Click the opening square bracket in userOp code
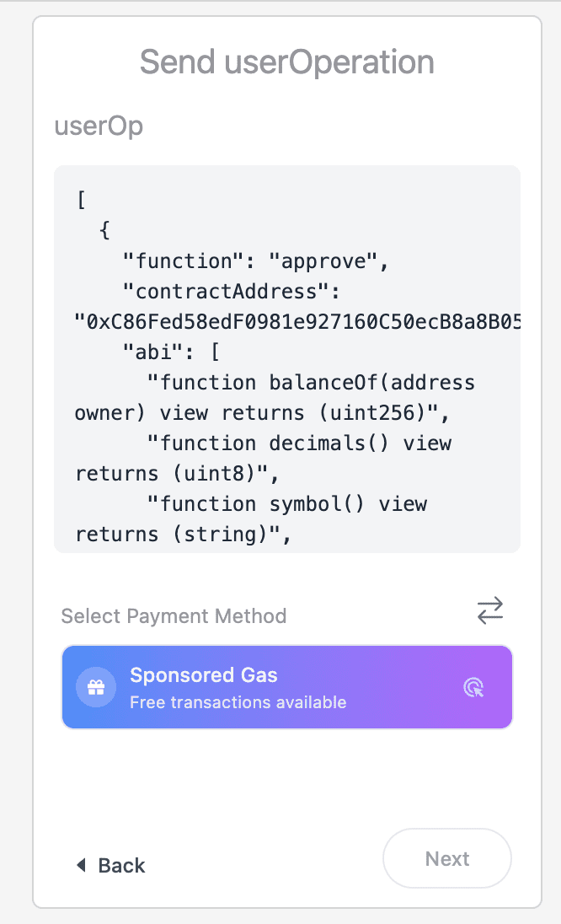The image size is (561, 924). click(x=82, y=201)
